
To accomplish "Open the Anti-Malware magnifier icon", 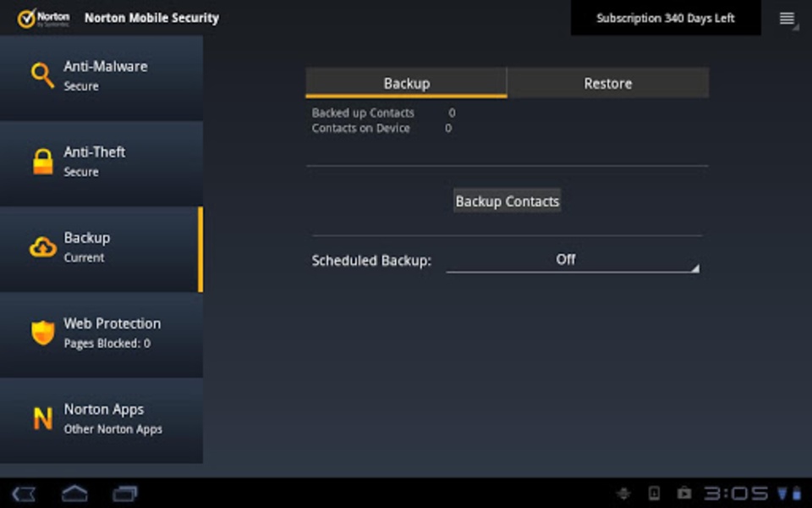I will (x=42, y=75).
